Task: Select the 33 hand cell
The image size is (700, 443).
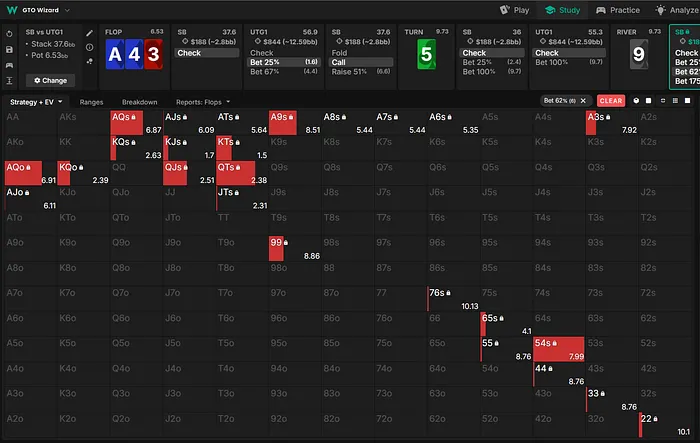Action: point(612,400)
